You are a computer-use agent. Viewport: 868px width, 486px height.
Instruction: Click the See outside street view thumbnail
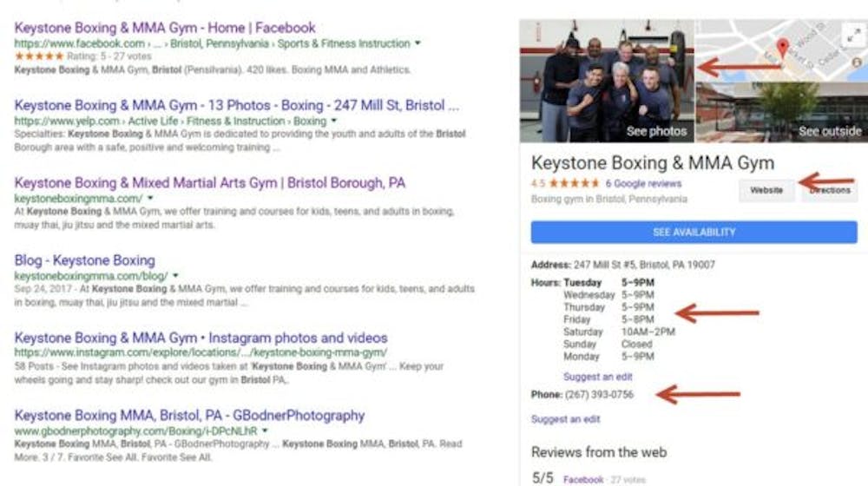tap(782, 112)
